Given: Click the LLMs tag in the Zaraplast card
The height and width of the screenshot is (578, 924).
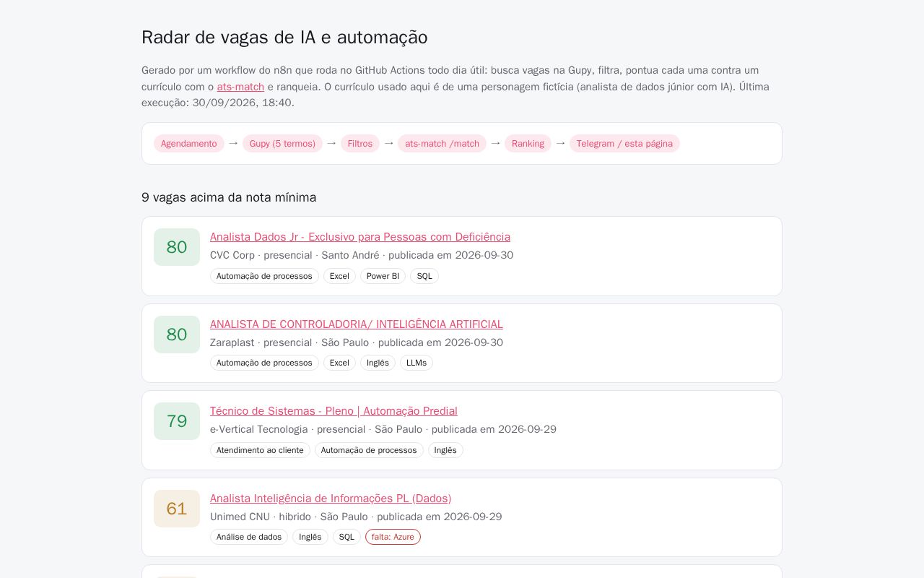Looking at the screenshot, I should click(417, 363).
